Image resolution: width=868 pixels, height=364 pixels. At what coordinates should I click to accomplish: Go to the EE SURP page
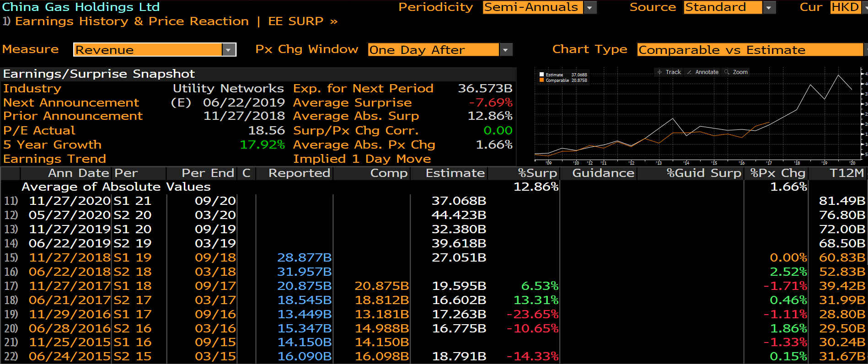click(x=302, y=21)
